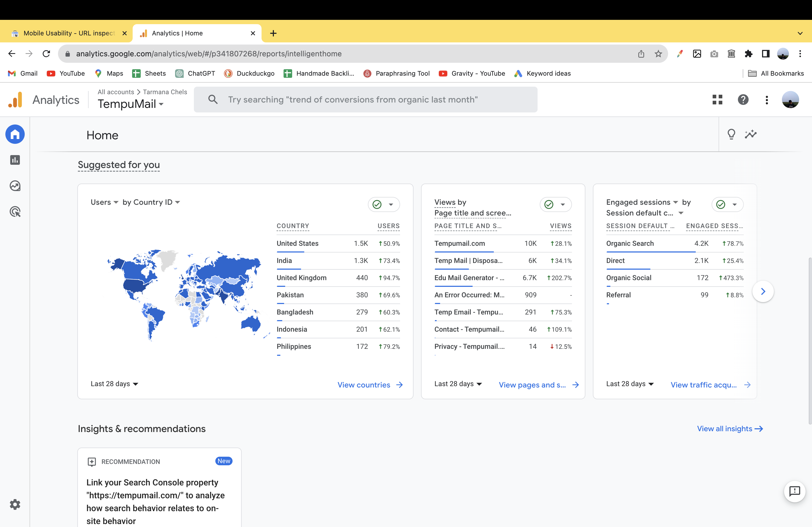This screenshot has height=527, width=812.
Task: Switch to Mobile Usability browser tab
Action: (68, 33)
